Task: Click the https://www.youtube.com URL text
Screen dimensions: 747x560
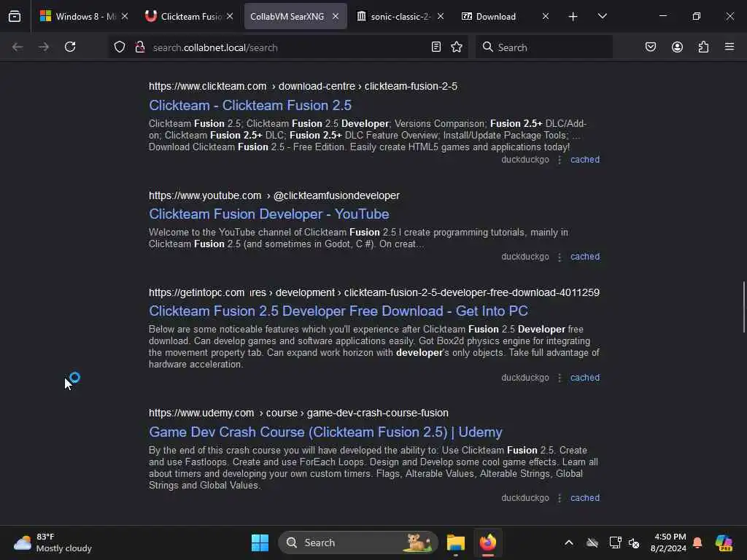Action: point(205,195)
